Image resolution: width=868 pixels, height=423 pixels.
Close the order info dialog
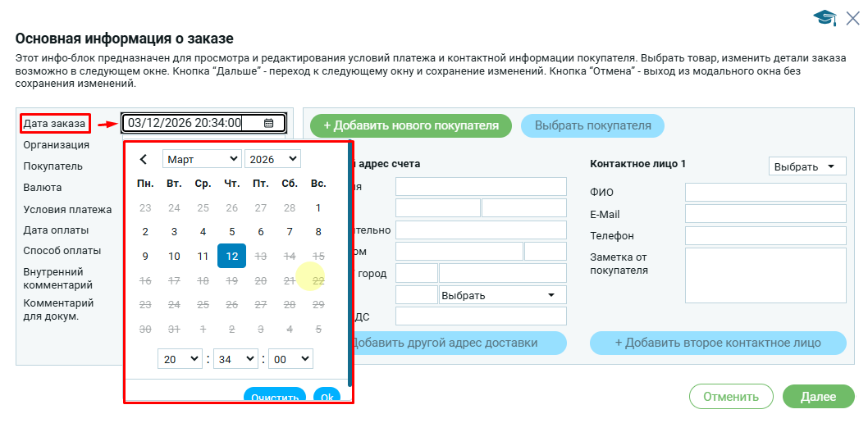click(852, 18)
